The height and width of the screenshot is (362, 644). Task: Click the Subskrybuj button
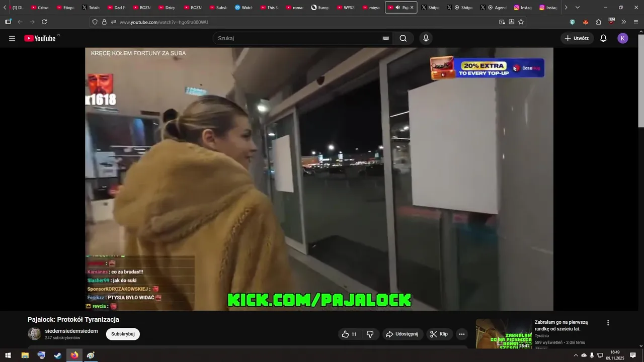123,334
